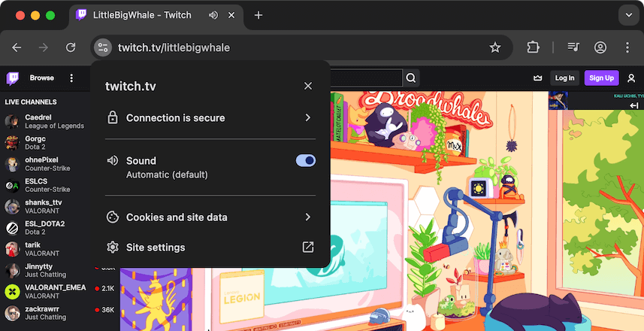Screen dimensions: 644x331
Task: Select the LittleBigWhale - Twitch tab
Action: pyautogui.click(x=156, y=16)
